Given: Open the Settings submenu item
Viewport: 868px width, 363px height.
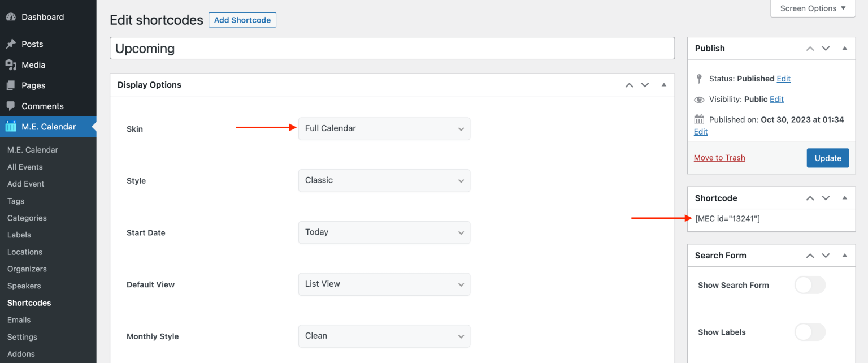Looking at the screenshot, I should coord(22,337).
